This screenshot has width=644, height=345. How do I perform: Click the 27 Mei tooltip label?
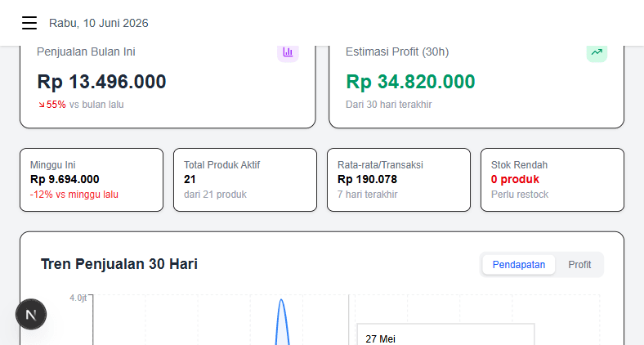[x=380, y=338]
